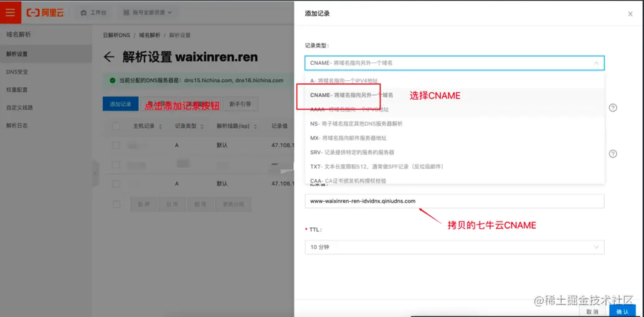The height and width of the screenshot is (317, 644).
Task: Select the SRV- record option
Action: point(454,152)
